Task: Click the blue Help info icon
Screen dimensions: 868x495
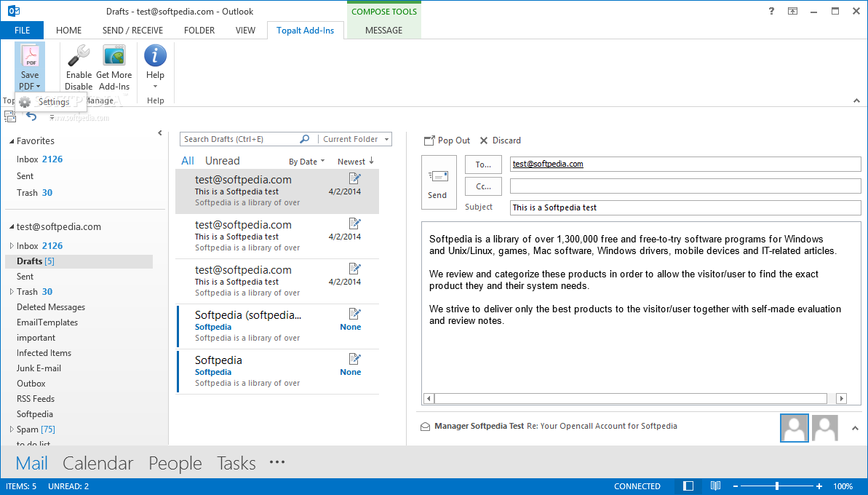Action: (x=155, y=56)
